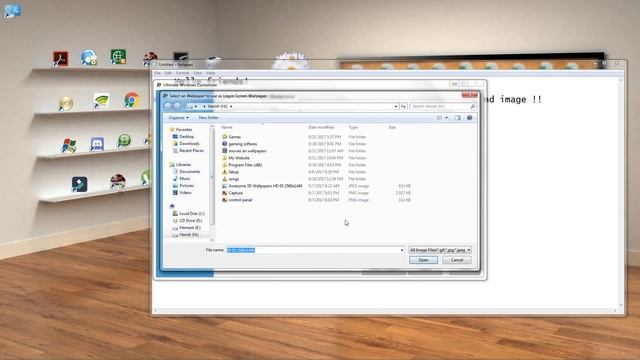
Task: Open the top-left corner desktop icon
Action: [x=11, y=11]
